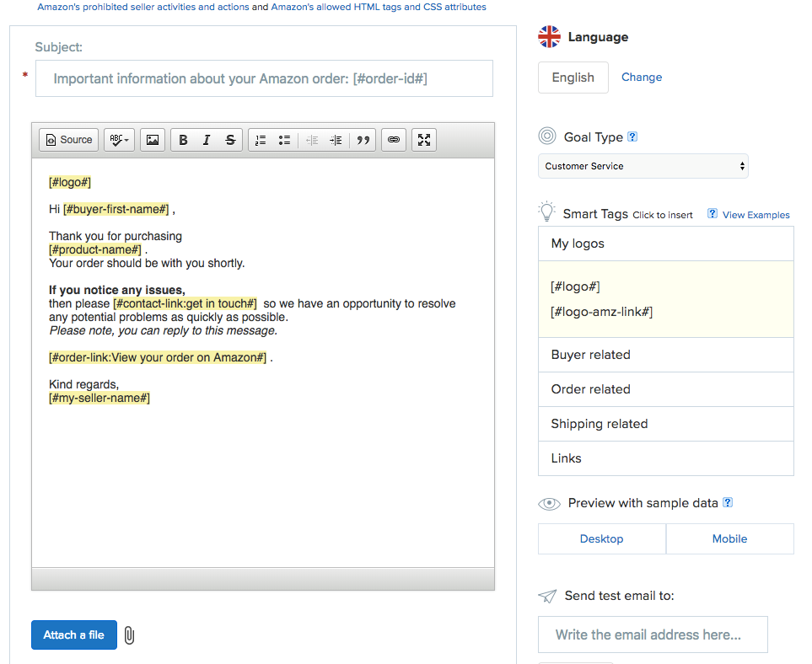Image resolution: width=812 pixels, height=664 pixels.
Task: Preview the email in Mobile view
Action: tap(729, 538)
